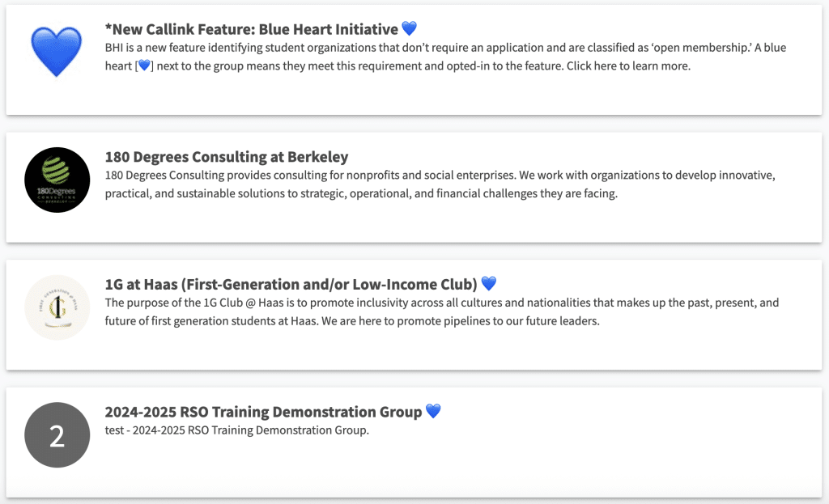The image size is (829, 504).
Task: Click the 'test - 2024-2025 RSO' description line
Action: [237, 430]
